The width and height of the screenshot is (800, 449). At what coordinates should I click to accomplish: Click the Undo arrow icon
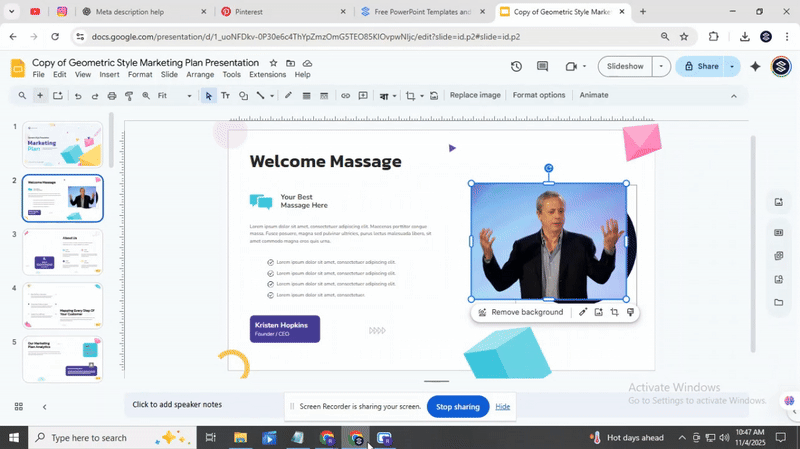point(77,96)
